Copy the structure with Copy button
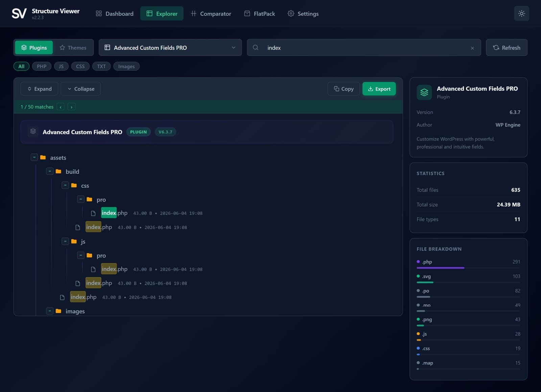 click(344, 89)
